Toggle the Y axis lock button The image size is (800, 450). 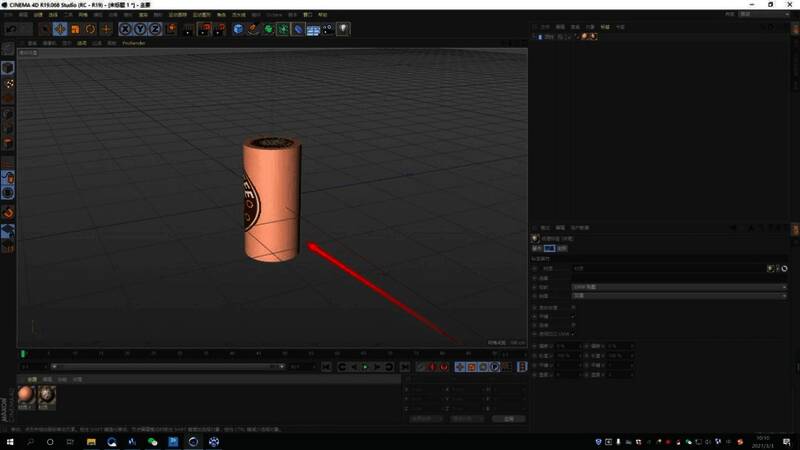click(140, 29)
